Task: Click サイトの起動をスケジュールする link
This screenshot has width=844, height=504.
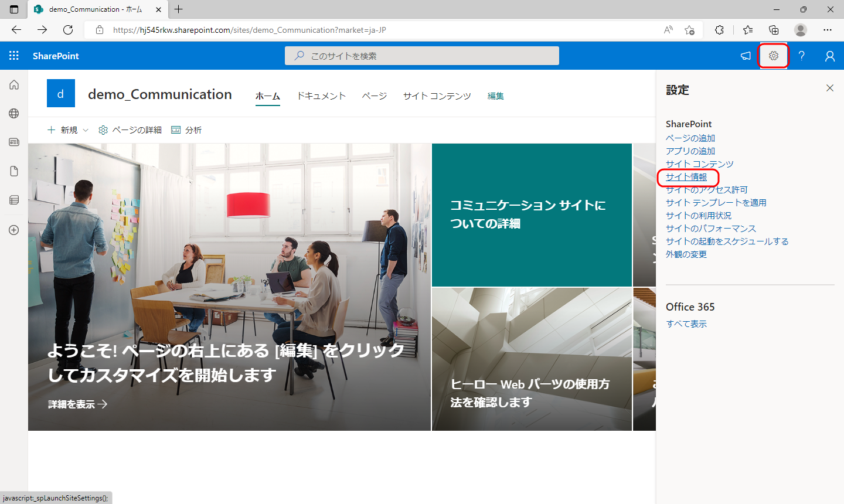Action: [x=727, y=241]
